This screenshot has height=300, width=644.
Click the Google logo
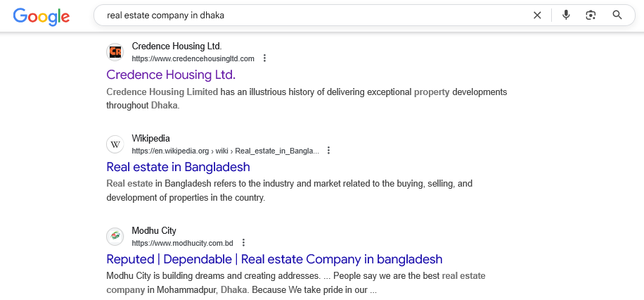tap(41, 15)
